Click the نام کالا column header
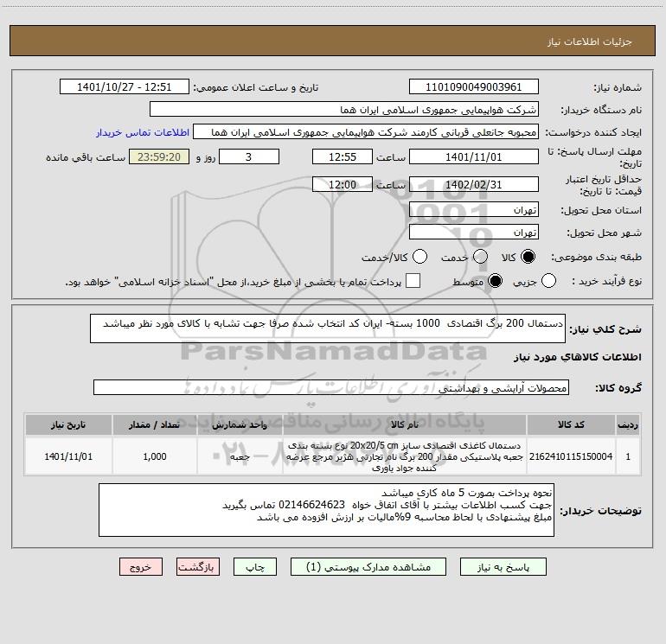The height and width of the screenshot is (644, 666). tap(405, 424)
